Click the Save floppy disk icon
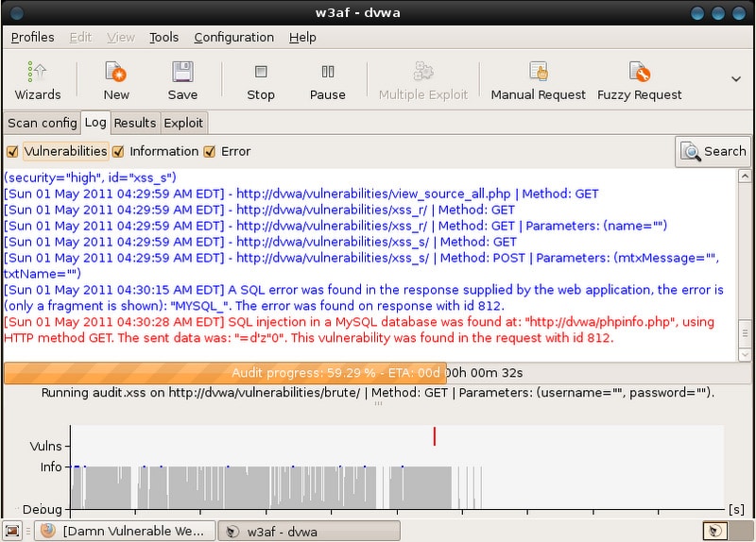Image resolution: width=756 pixels, height=542 pixels. (x=182, y=73)
